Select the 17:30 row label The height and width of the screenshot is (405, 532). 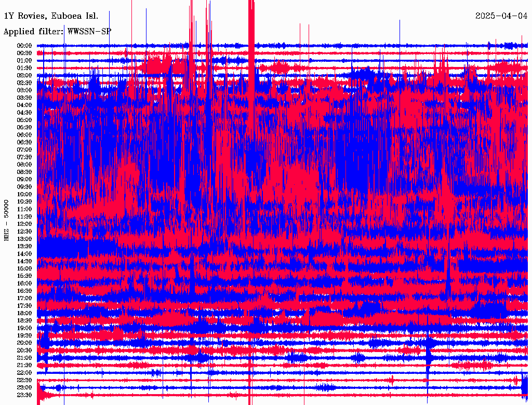coord(24,306)
